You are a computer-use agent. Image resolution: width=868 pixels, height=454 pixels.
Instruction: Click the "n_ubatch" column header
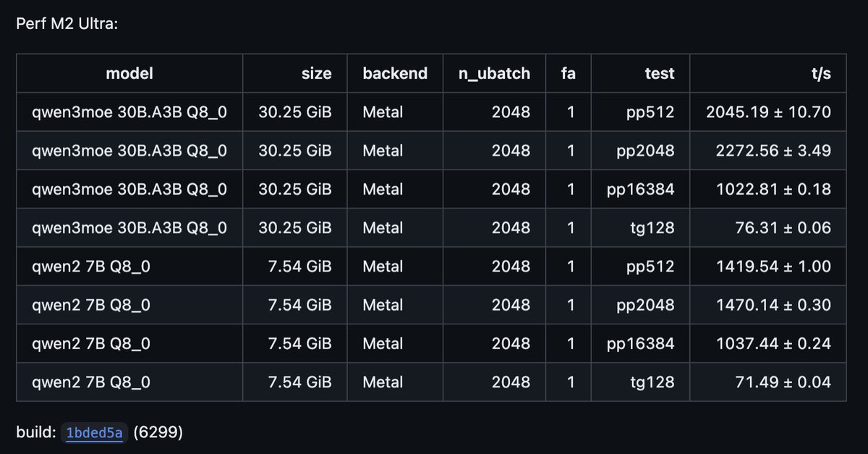494,73
